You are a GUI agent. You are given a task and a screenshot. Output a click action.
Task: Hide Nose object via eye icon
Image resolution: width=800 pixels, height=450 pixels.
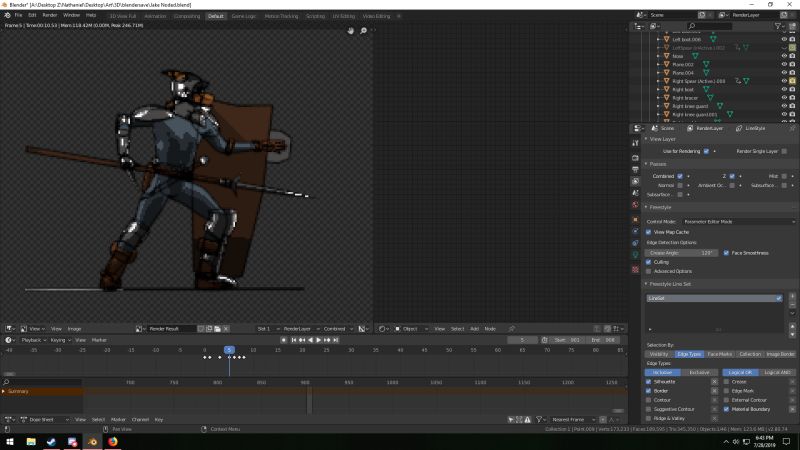(784, 56)
